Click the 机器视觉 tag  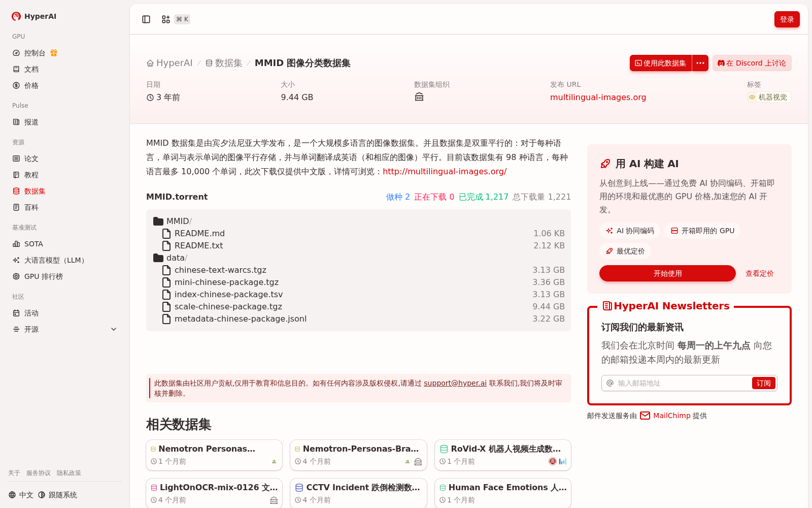(x=769, y=97)
